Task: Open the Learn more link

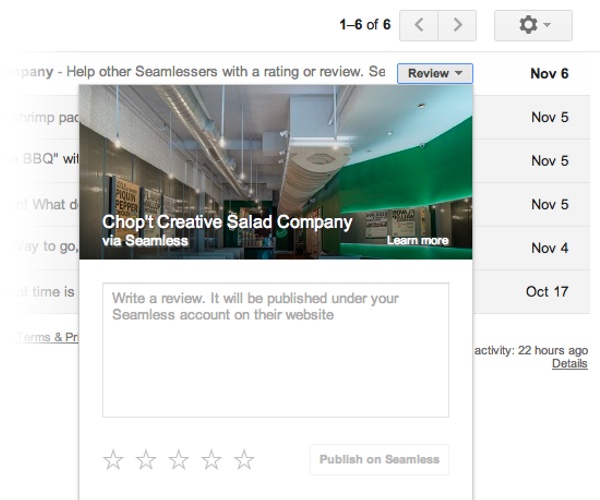Action: point(417,241)
